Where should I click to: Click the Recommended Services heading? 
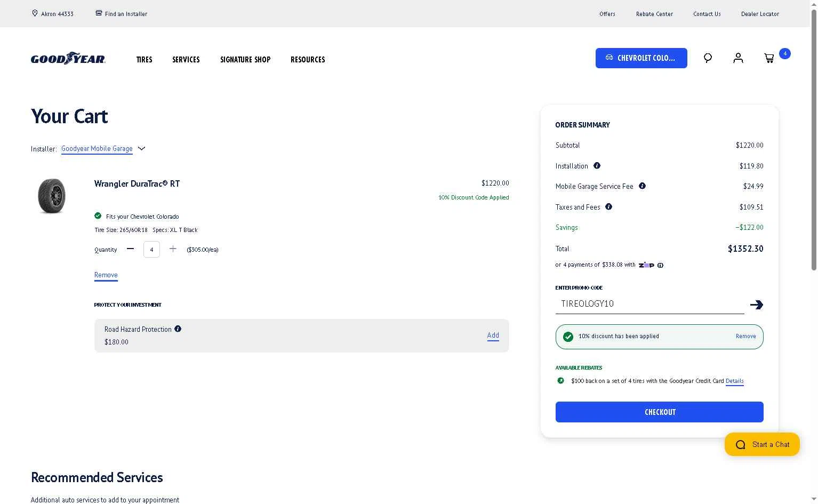pyautogui.click(x=97, y=477)
